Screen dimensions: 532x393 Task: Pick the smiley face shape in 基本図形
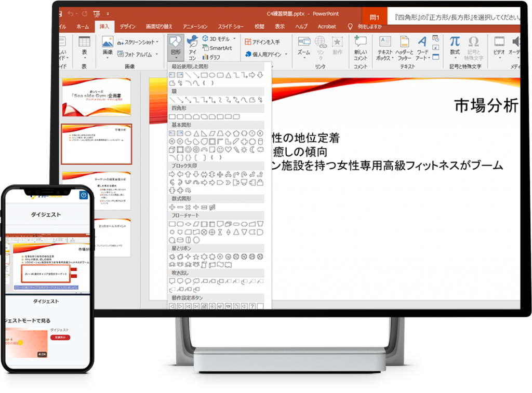pos(220,150)
